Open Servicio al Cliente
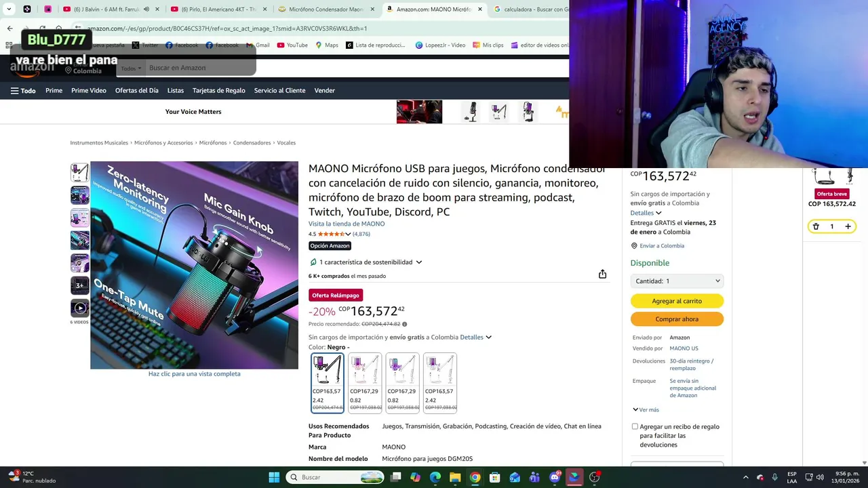The image size is (868, 488). point(280,90)
